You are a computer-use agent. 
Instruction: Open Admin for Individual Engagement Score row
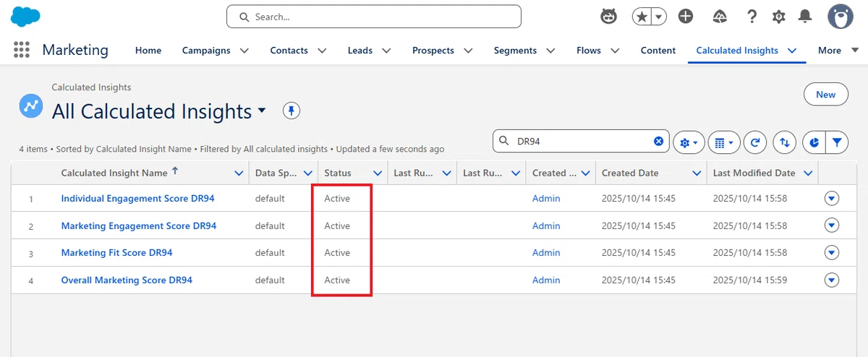pyautogui.click(x=546, y=198)
